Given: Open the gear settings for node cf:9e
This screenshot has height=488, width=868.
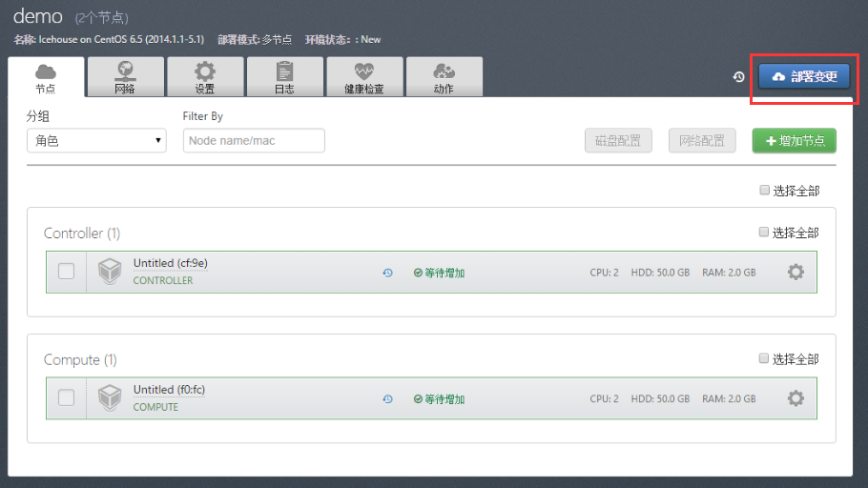Looking at the screenshot, I should pos(796,272).
